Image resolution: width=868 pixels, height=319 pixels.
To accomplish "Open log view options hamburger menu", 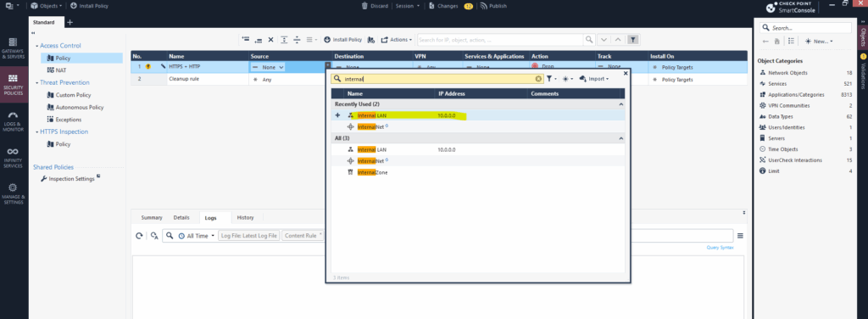I will click(740, 236).
